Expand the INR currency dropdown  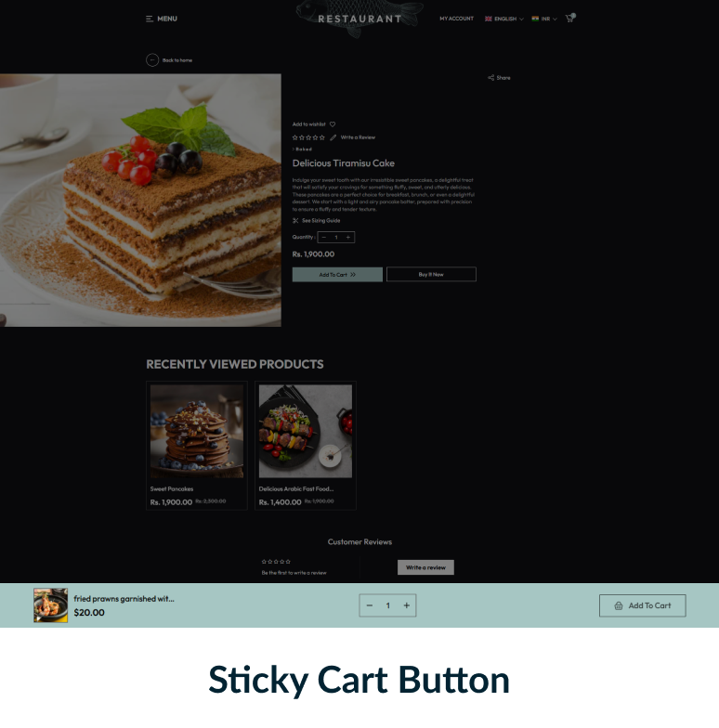point(544,19)
